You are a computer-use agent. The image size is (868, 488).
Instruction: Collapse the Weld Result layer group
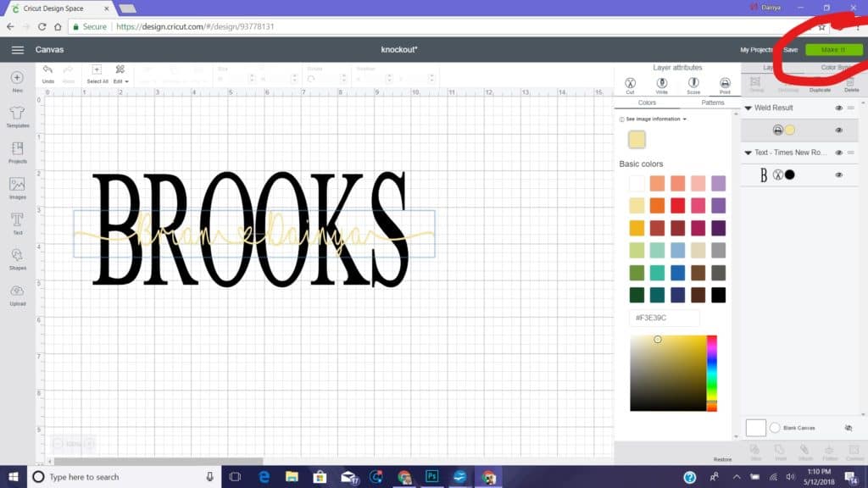click(x=748, y=108)
